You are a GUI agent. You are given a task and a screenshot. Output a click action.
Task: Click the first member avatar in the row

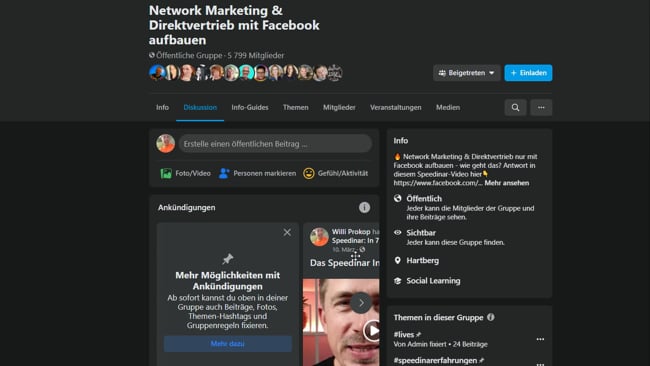[x=157, y=73]
